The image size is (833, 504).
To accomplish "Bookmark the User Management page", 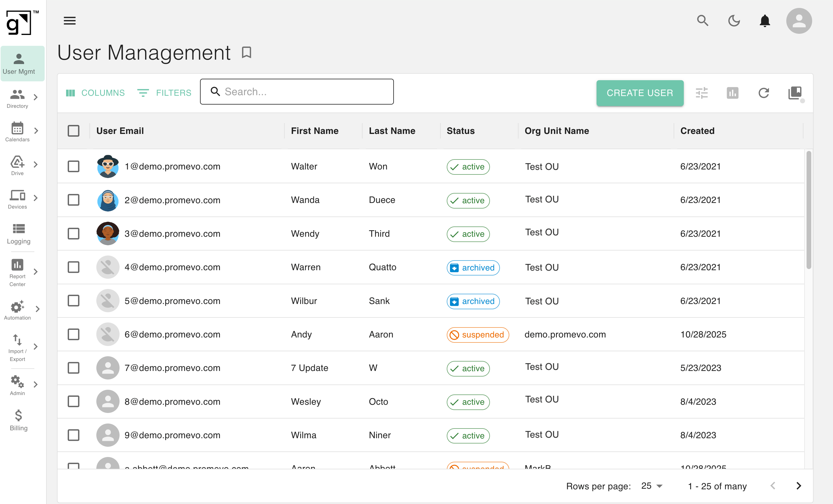I will click(x=246, y=52).
